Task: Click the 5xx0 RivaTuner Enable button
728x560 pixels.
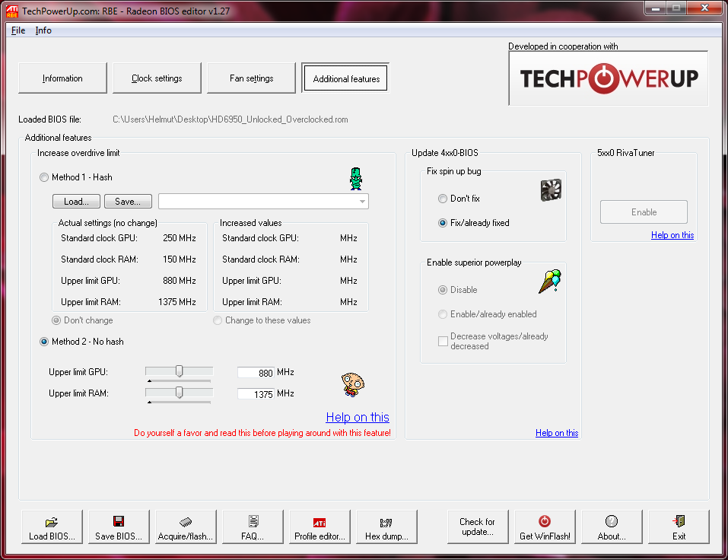Action: pos(644,212)
